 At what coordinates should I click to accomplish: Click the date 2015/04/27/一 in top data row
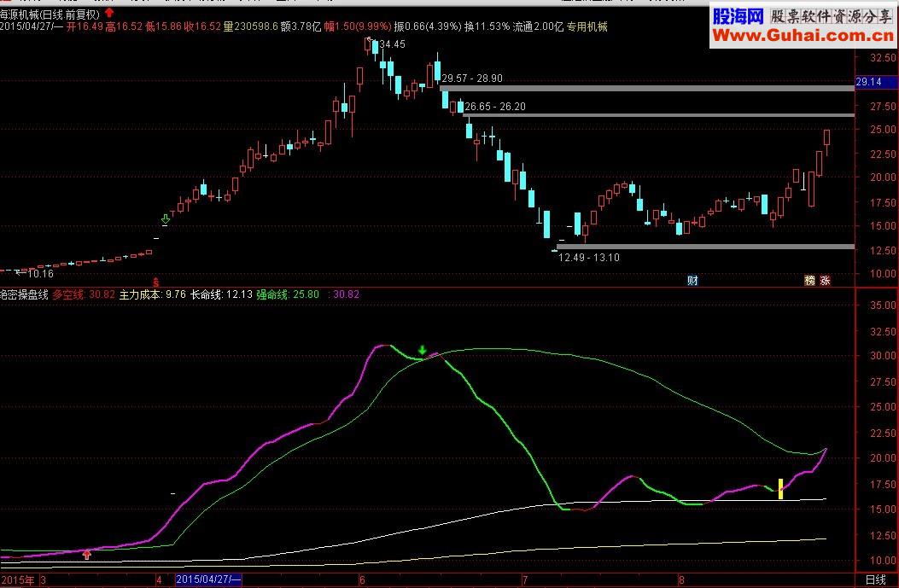coord(32,26)
